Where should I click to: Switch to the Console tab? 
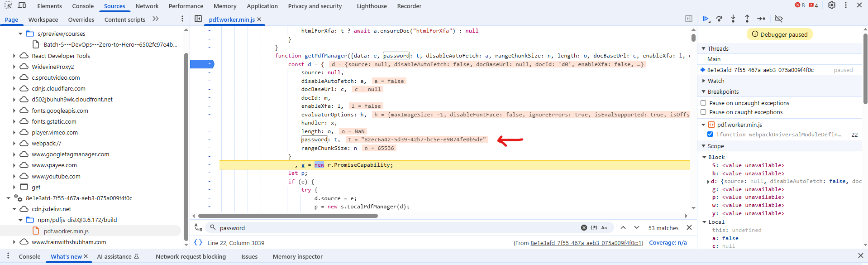(x=83, y=6)
